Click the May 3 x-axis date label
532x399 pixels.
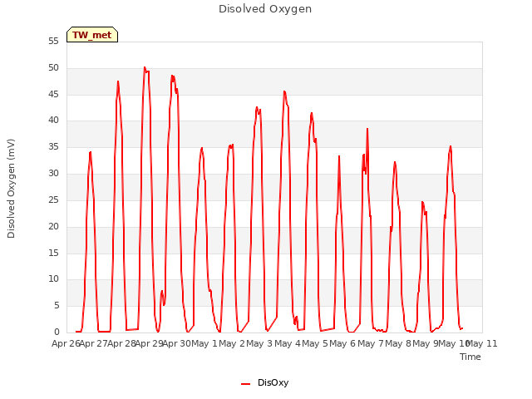pyautogui.click(x=259, y=343)
